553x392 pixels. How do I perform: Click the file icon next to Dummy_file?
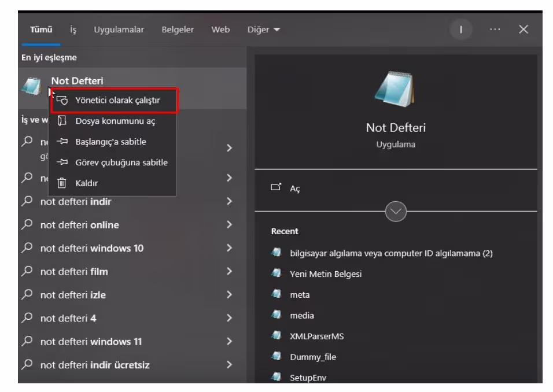(x=276, y=356)
